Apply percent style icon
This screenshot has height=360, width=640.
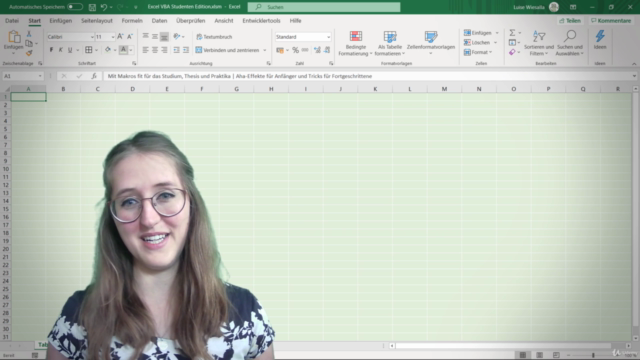(295, 50)
